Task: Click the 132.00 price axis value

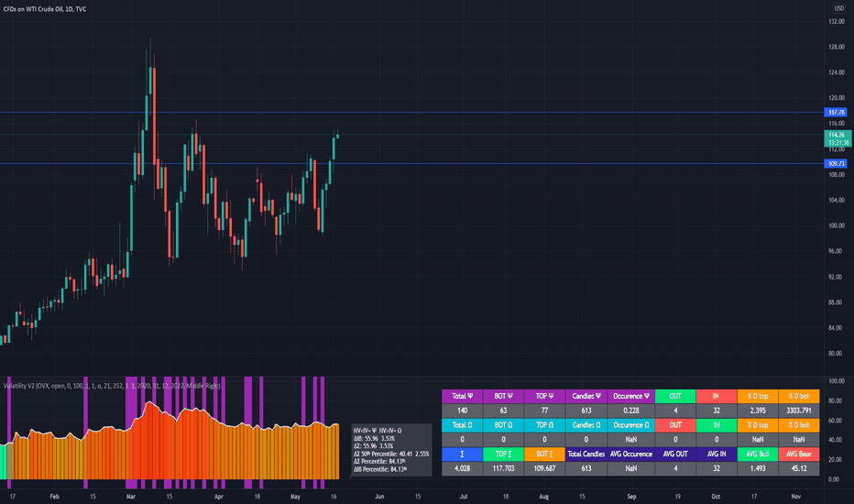Action: 836,21
